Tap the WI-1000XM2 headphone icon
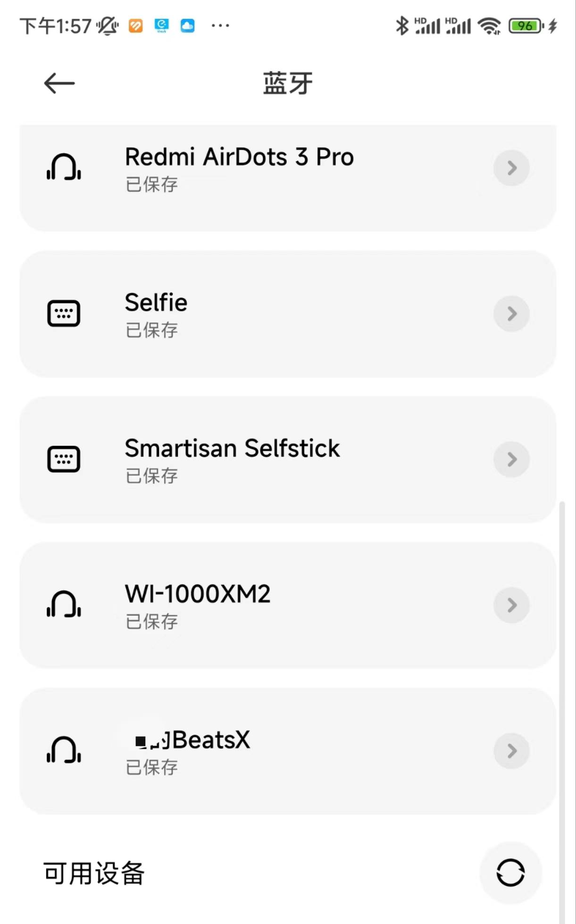This screenshot has width=576, height=924. pyautogui.click(x=64, y=605)
